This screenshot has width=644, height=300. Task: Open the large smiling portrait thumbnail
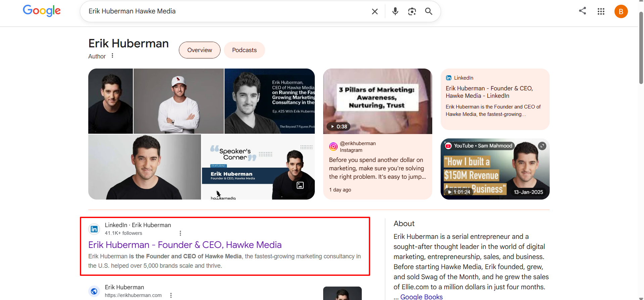145,167
